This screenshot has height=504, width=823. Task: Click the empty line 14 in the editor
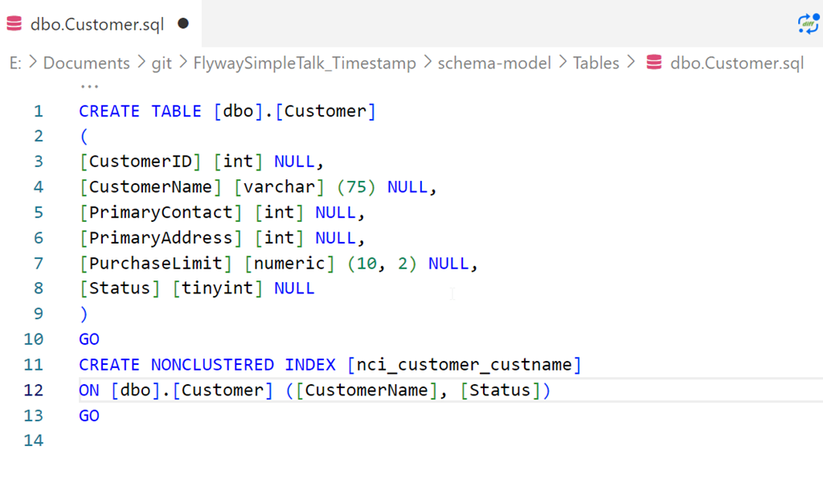coord(321,440)
